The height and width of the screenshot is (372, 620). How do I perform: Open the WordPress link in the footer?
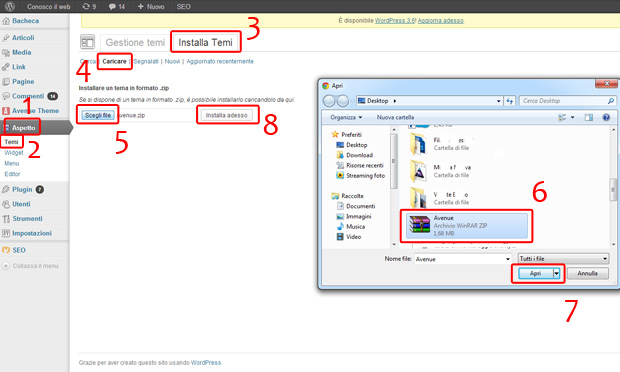(206, 363)
